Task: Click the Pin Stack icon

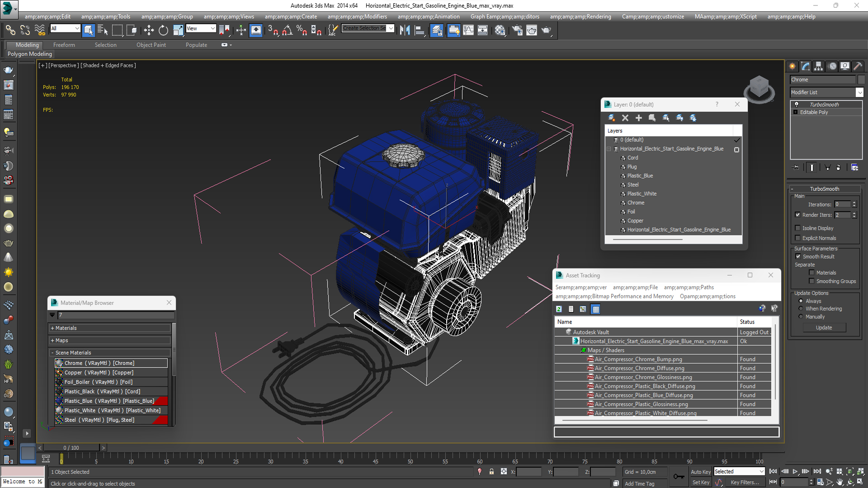Action: pos(797,167)
